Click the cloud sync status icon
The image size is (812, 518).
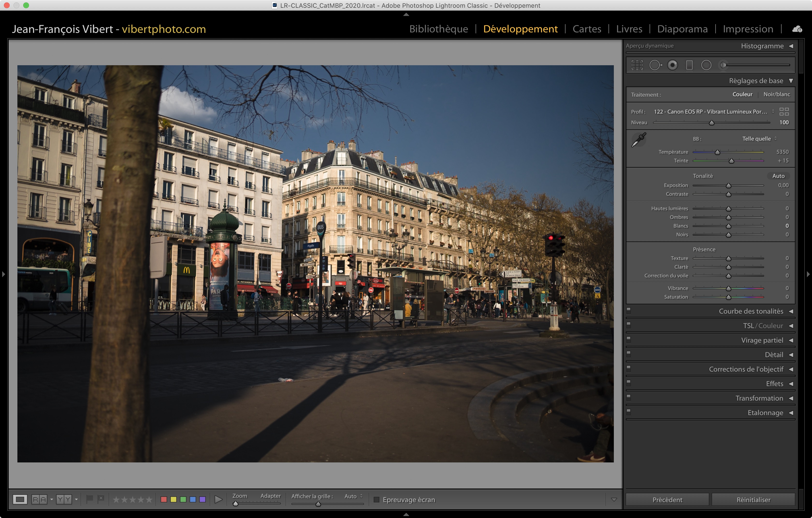[x=797, y=29]
